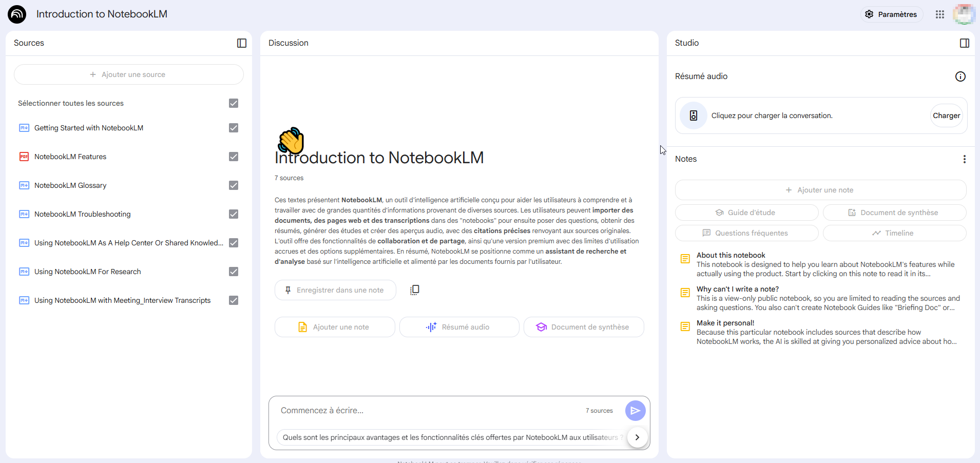Click Ajouter une note in Discussion
This screenshot has height=463, width=980.
[x=335, y=327]
